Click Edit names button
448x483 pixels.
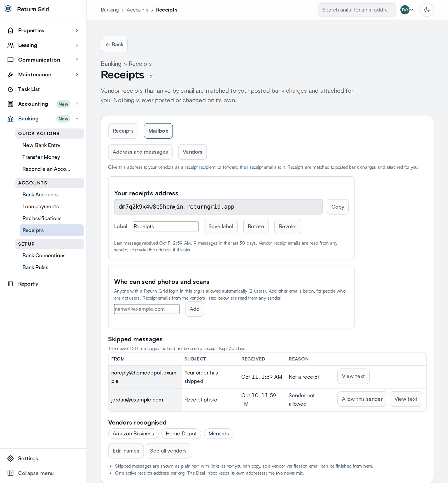pos(126,451)
